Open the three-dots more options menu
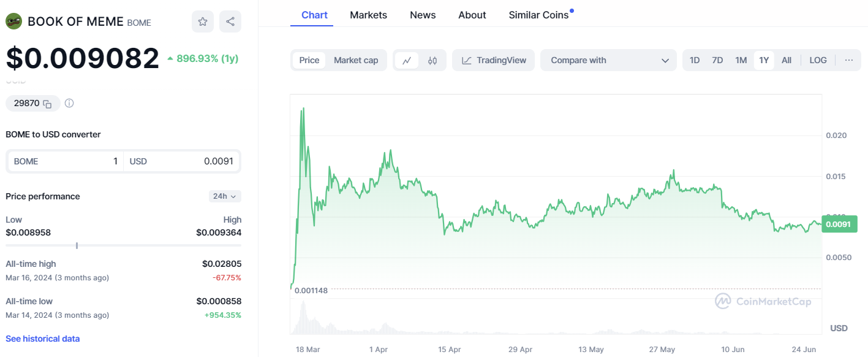 click(x=848, y=60)
